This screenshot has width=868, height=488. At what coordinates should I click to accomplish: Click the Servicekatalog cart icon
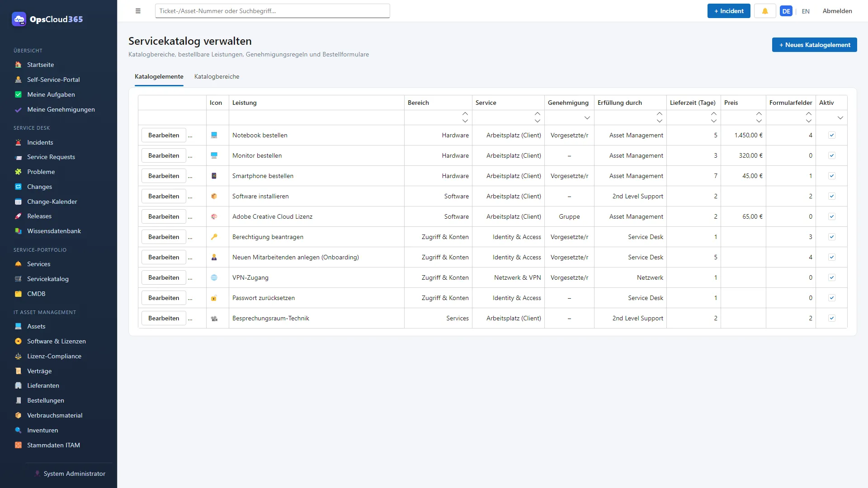point(18,279)
